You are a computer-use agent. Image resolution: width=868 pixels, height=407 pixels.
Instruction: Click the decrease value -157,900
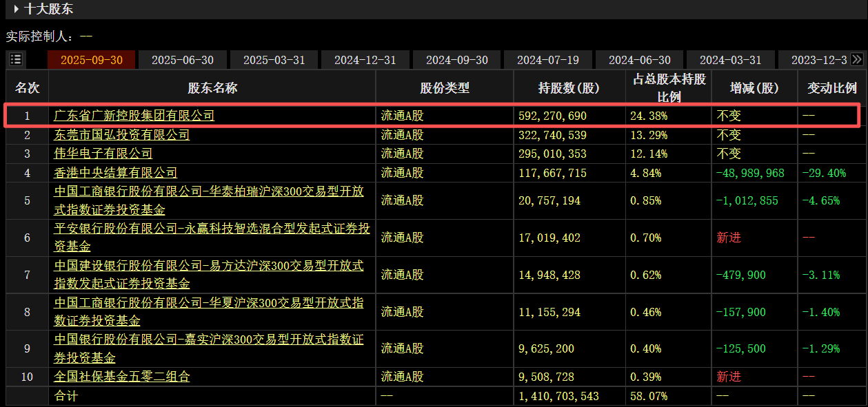741,312
